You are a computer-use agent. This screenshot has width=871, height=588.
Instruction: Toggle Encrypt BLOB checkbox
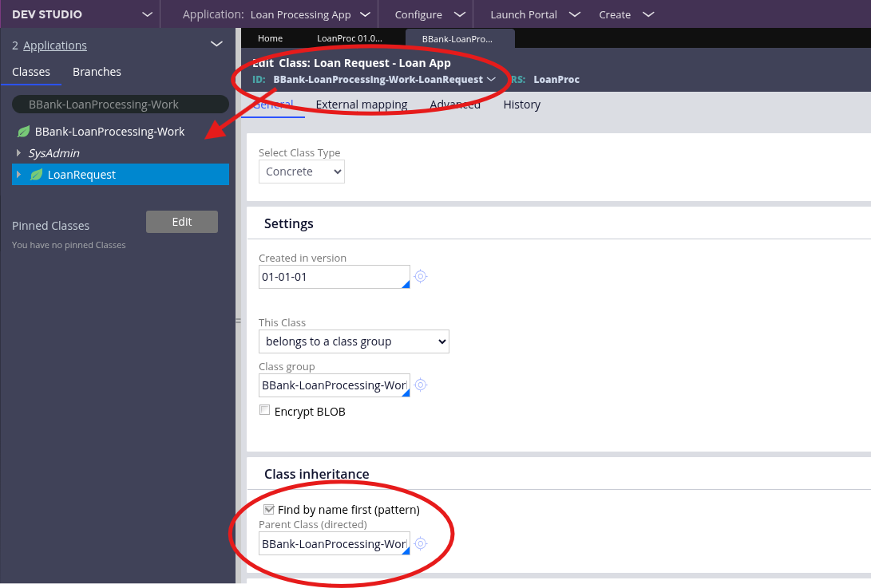(264, 411)
